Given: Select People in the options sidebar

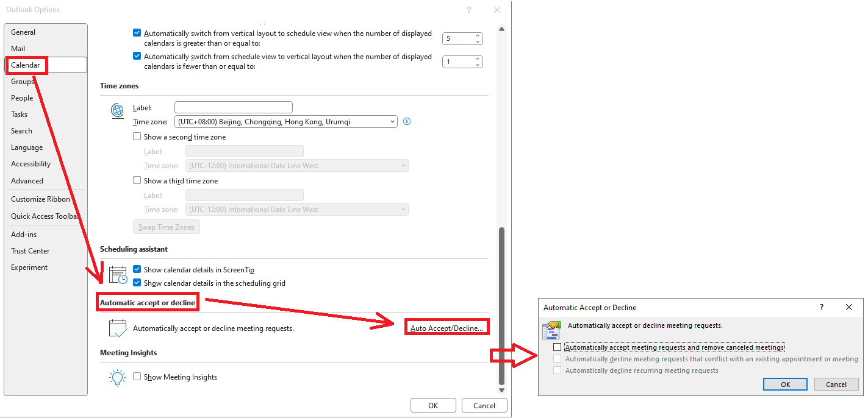Looking at the screenshot, I should point(46,98).
